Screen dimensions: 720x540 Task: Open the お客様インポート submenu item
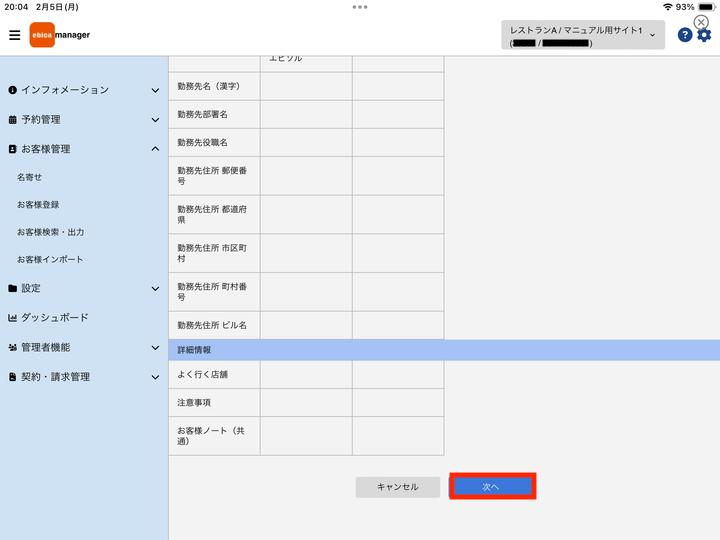(x=50, y=259)
